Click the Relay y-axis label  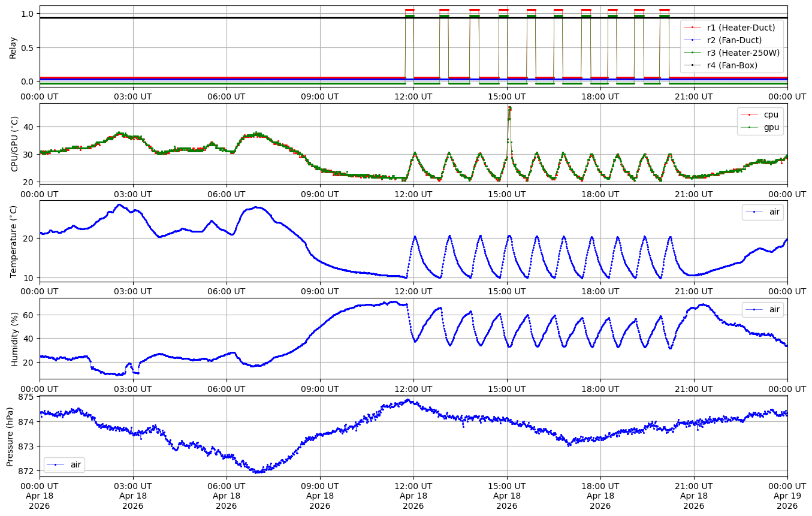[13, 47]
